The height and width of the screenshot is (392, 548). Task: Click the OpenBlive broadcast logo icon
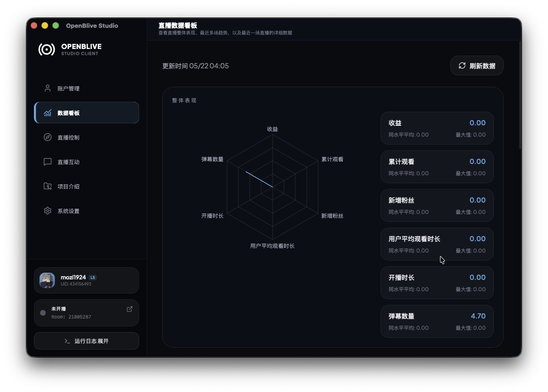pos(47,49)
